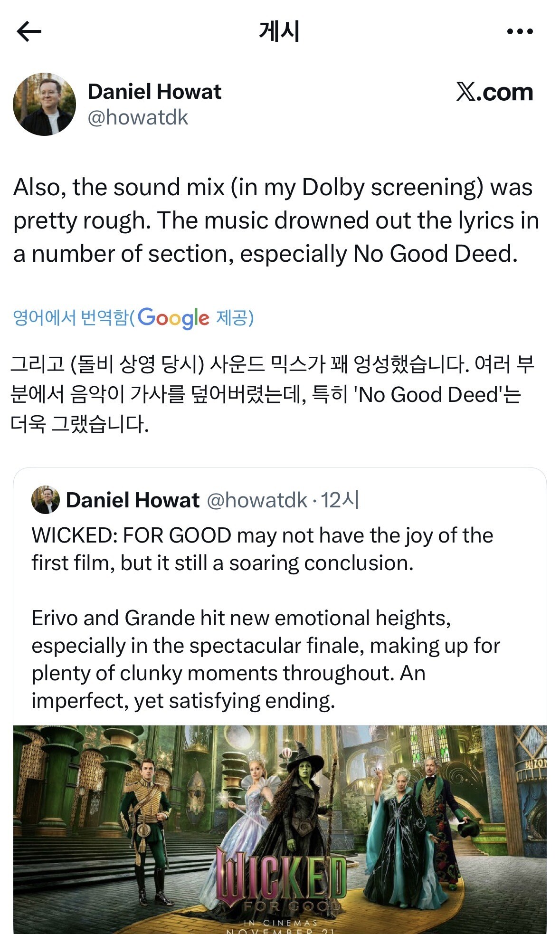Screen dimensions: 560x934
Task: Tap the main post text about Dolby sound mix
Action: 276,220
